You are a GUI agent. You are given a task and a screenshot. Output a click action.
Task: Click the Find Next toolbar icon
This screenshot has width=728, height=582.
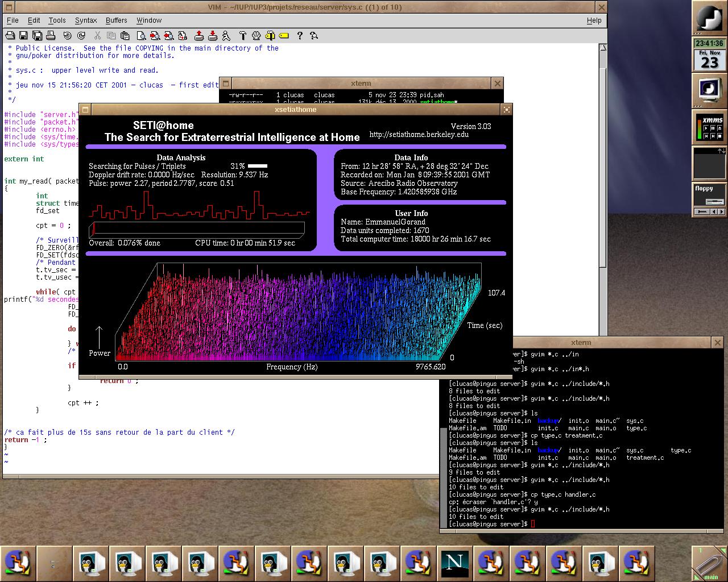tap(155, 35)
